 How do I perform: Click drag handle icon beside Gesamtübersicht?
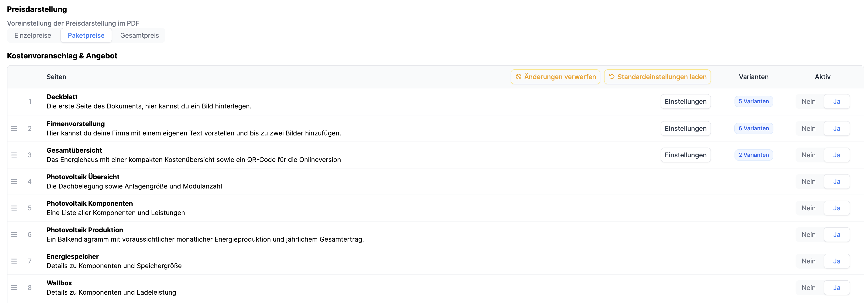pyautogui.click(x=14, y=155)
